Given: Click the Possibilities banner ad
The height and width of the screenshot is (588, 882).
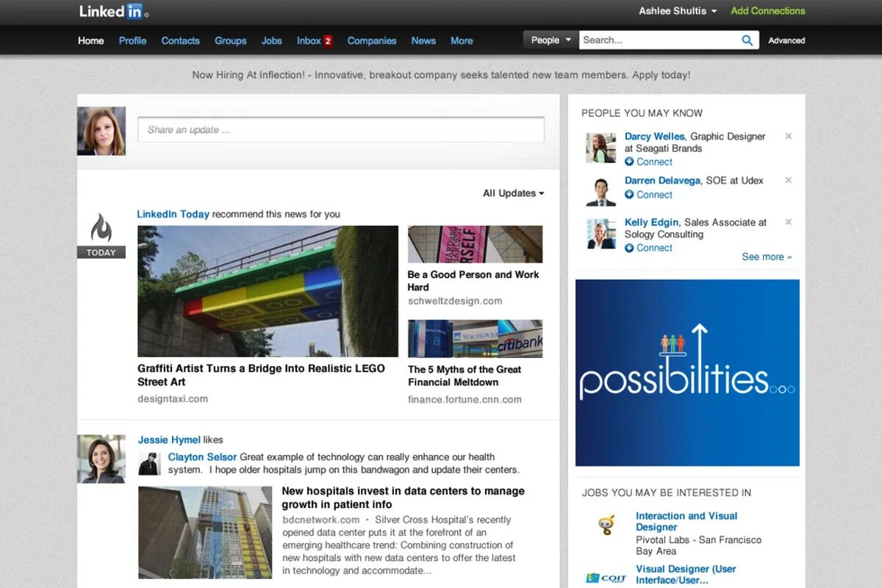Looking at the screenshot, I should tap(687, 373).
